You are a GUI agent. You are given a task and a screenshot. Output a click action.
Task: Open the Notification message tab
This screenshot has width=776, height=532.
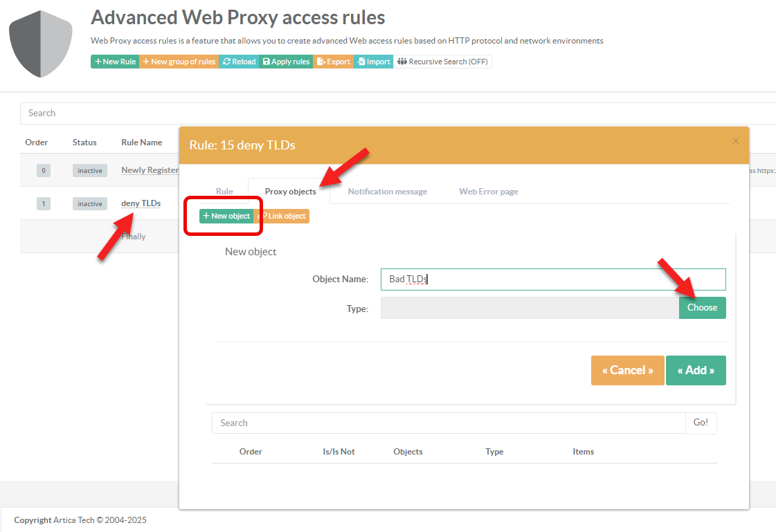click(x=387, y=192)
